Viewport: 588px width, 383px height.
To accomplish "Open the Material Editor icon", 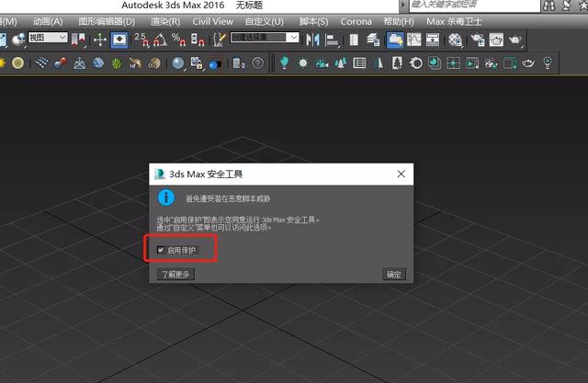I will tap(456, 39).
